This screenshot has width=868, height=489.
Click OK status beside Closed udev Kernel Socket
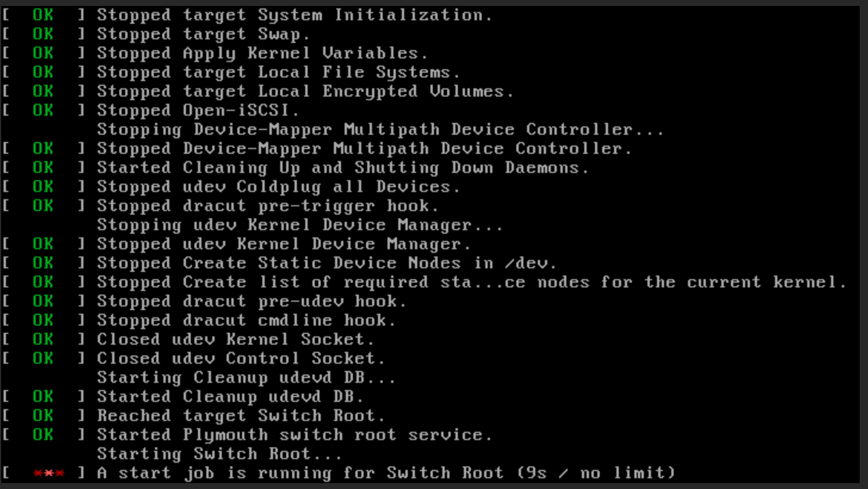(43, 339)
